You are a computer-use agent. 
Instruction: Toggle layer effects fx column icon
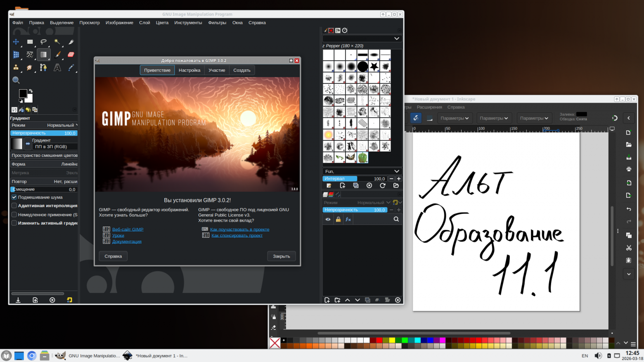click(348, 220)
